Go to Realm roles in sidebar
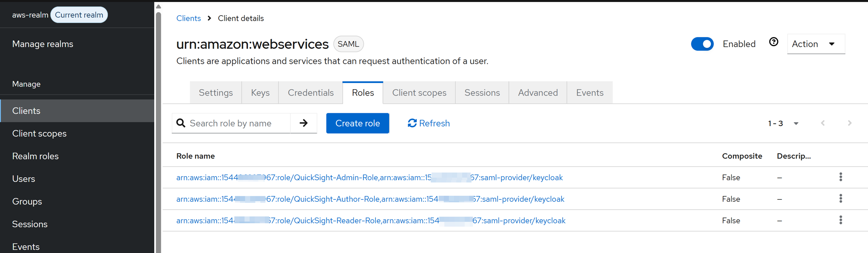The image size is (868, 253). pos(77,156)
